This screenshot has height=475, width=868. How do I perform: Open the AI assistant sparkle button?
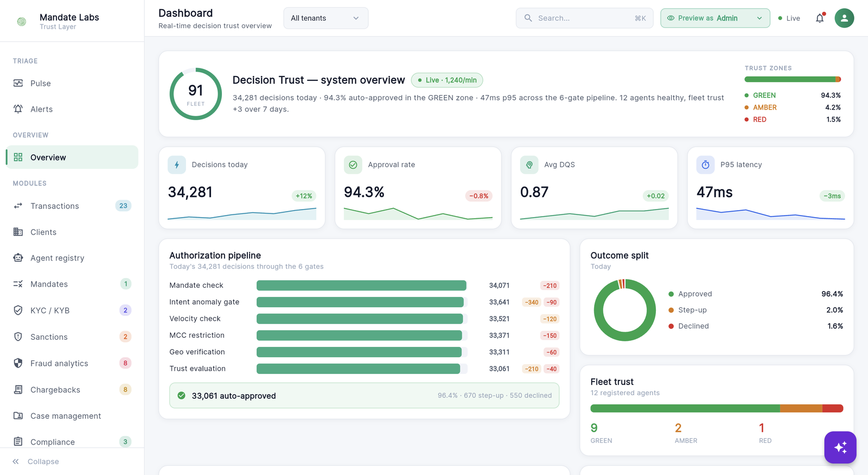[x=840, y=447]
